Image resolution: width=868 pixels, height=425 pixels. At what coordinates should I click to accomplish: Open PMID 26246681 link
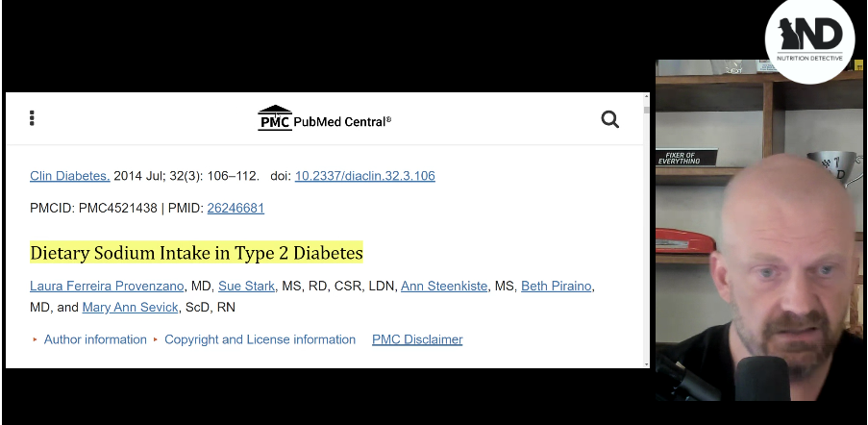pyautogui.click(x=236, y=208)
